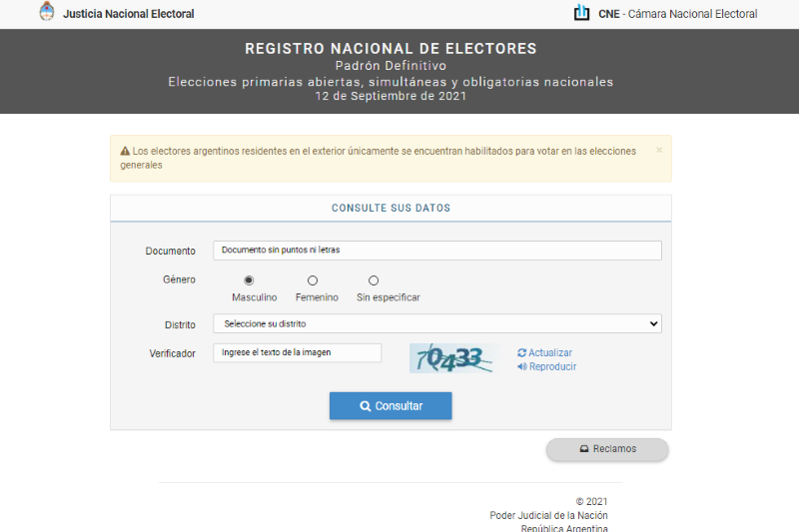Image resolution: width=799 pixels, height=532 pixels.
Task: Click the inbox icon on Reclamos button
Action: [585, 449]
